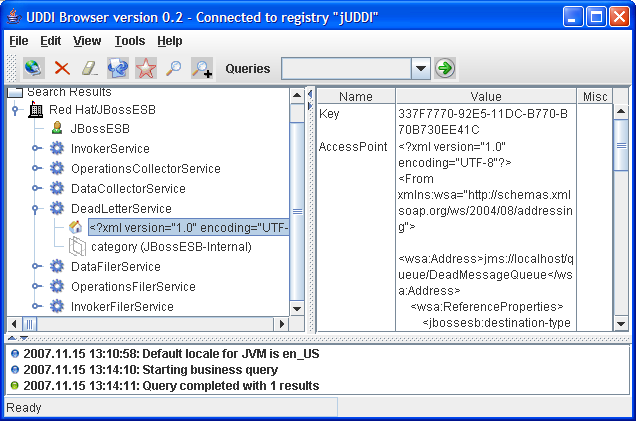Click the key value 337F7770-92E5-11DC-B770 cell
The image size is (636, 421).
click(486, 121)
